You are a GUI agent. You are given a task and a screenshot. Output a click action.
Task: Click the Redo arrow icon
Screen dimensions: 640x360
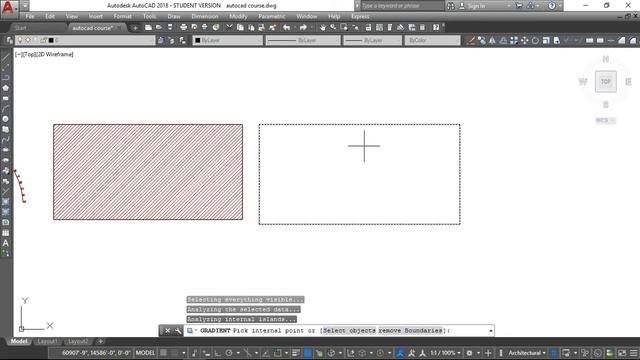point(303,27)
